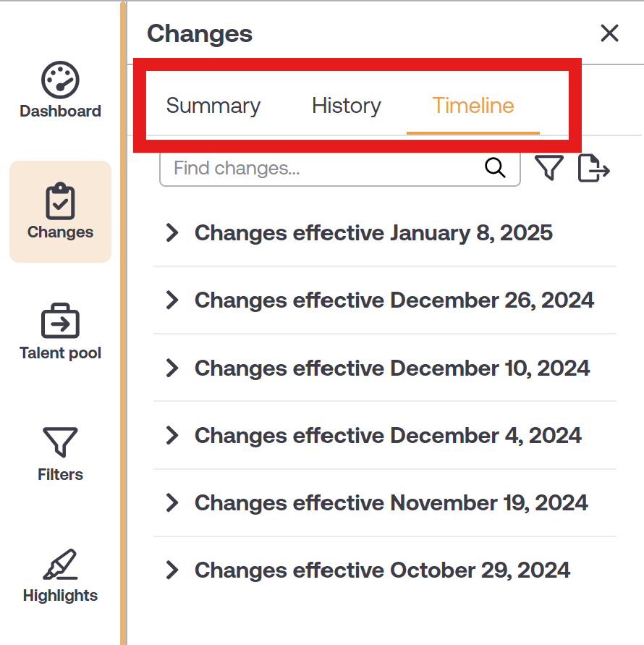Switch to the Summary tab
Viewport: 644px width, 645px height.
point(213,106)
